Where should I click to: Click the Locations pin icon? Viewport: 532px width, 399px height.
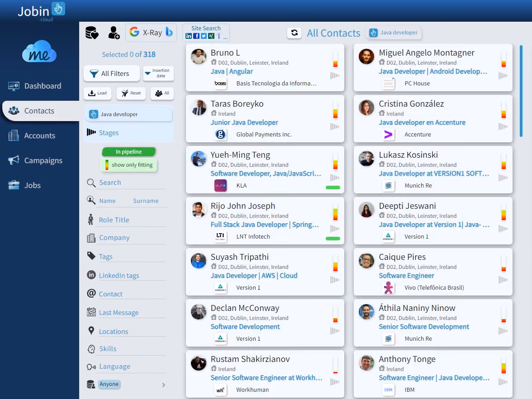(91, 330)
